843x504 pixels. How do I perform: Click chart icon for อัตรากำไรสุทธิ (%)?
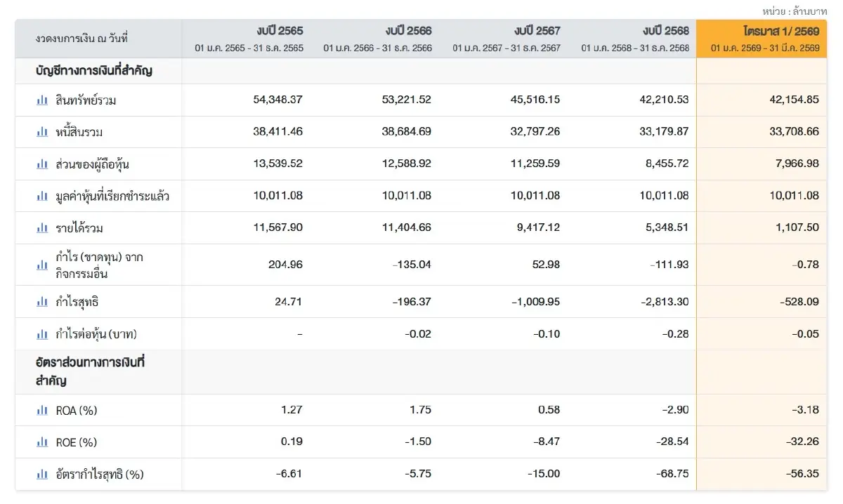pos(42,475)
